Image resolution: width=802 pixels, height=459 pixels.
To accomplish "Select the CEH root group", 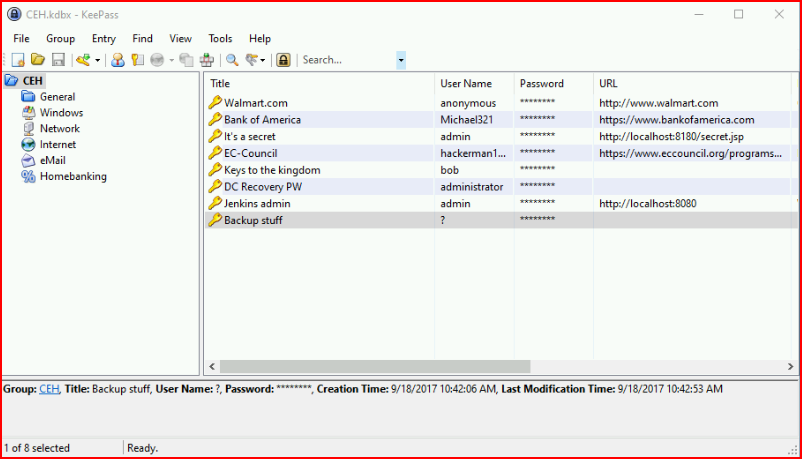I will pos(32,81).
